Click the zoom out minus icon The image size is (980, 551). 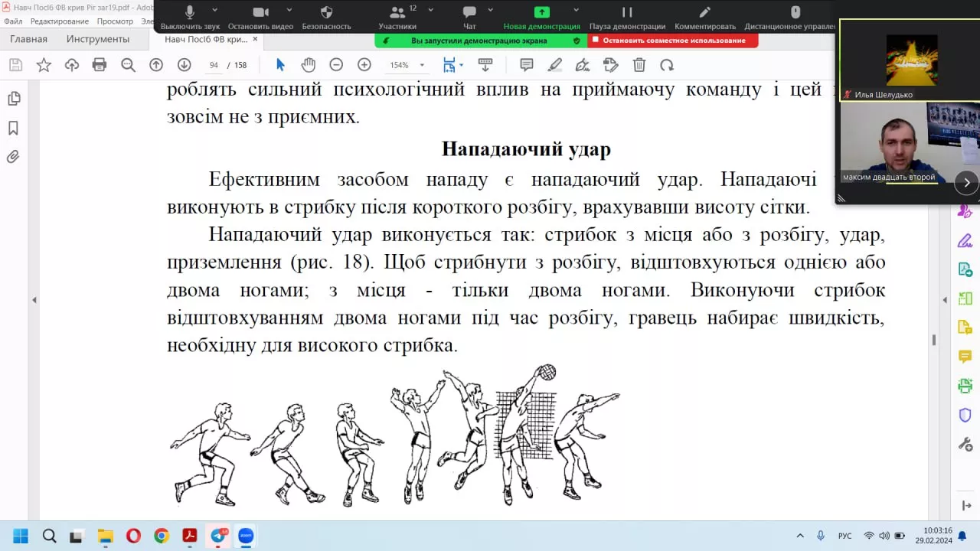click(336, 65)
